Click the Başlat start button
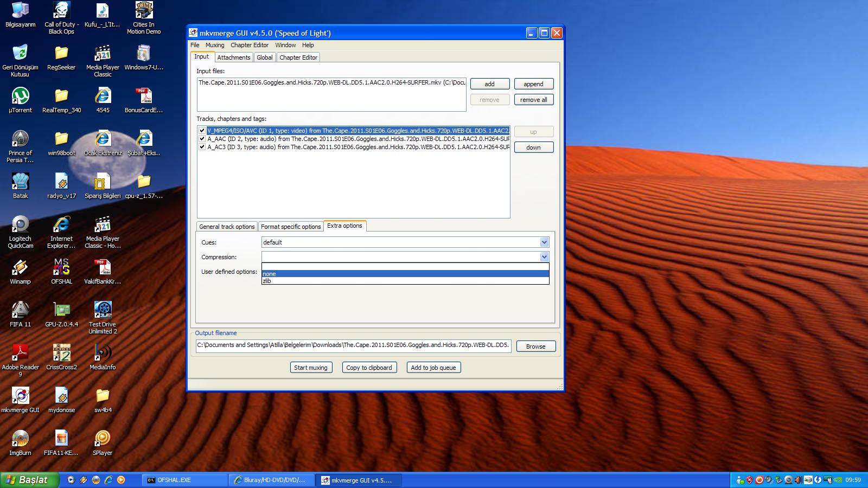 pyautogui.click(x=29, y=480)
